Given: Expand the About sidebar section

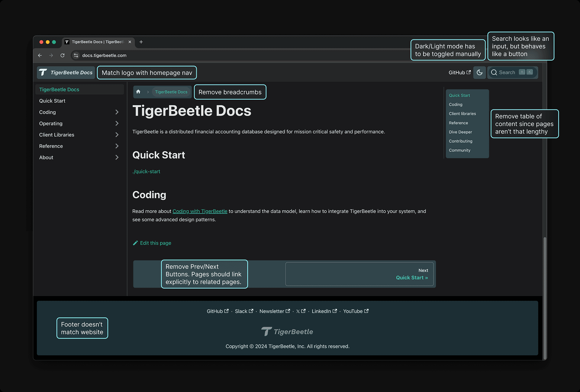Looking at the screenshot, I should pos(117,157).
